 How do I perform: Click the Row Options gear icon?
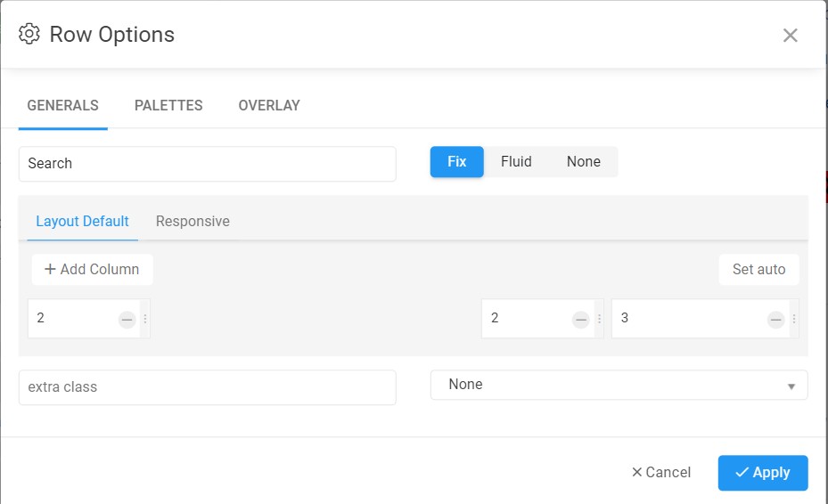coord(29,35)
